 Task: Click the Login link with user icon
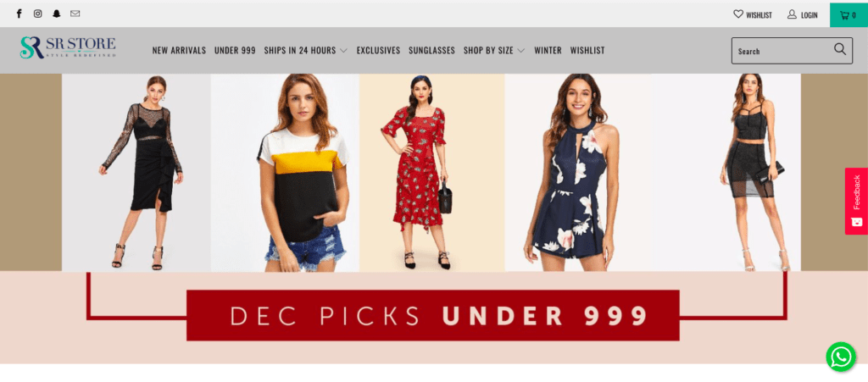click(x=802, y=15)
